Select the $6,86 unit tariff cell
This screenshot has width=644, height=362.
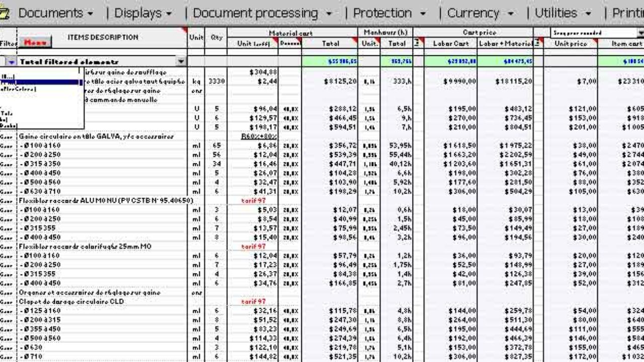tap(253, 146)
